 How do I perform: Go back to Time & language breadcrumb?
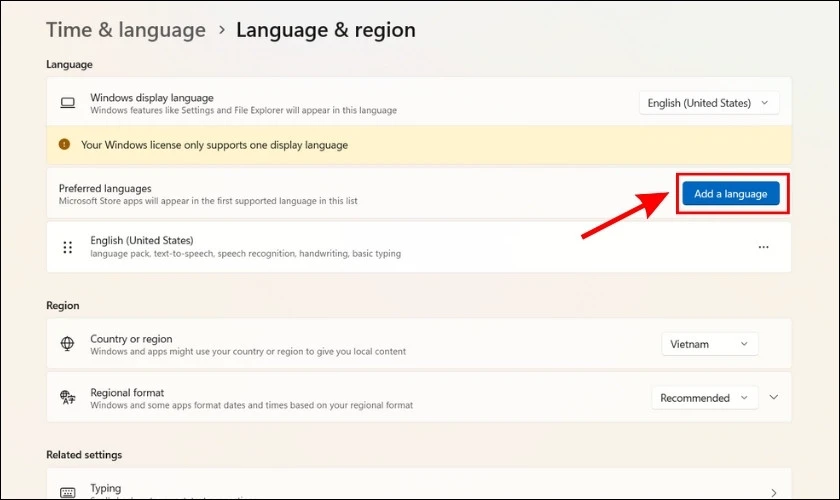pos(126,30)
